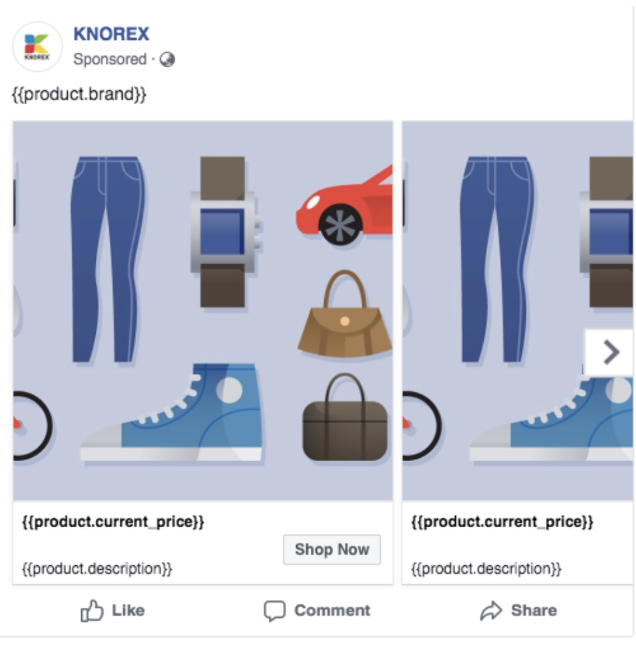Image resolution: width=636 pixels, height=656 pixels.
Task: Open the KNOREX page name link
Action: click(x=111, y=34)
